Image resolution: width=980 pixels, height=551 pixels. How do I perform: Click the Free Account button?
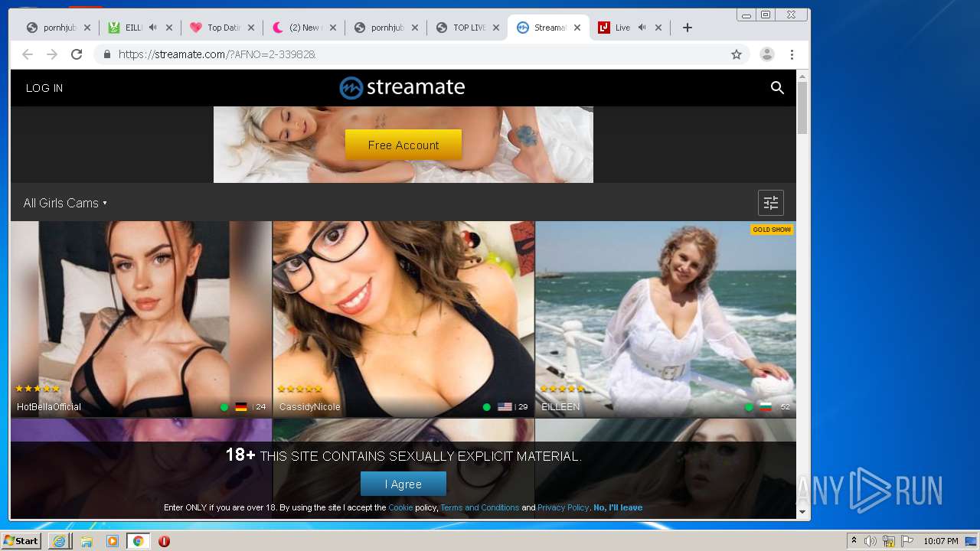tap(403, 145)
